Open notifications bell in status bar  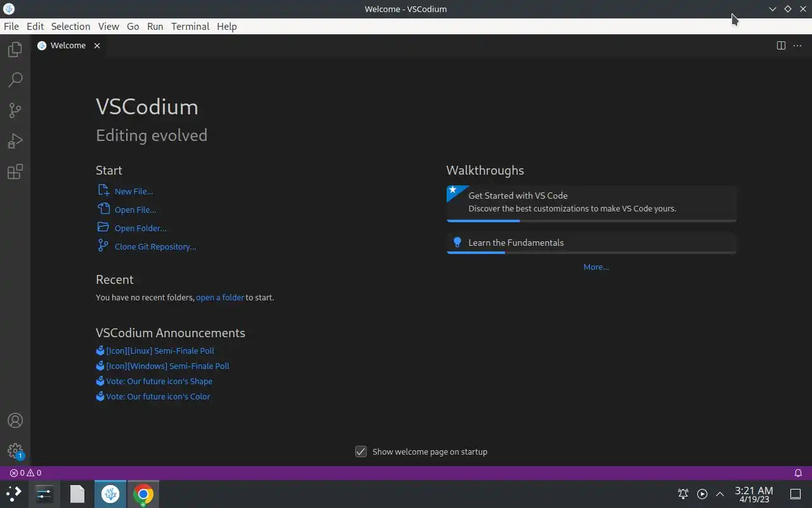798,472
